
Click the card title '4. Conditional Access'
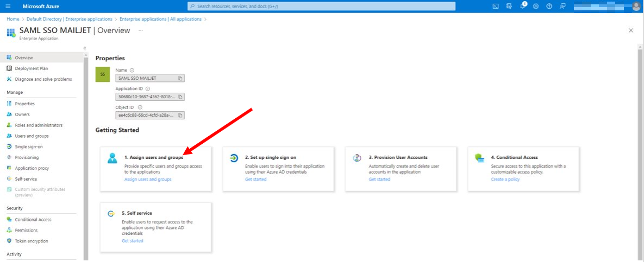click(x=514, y=157)
